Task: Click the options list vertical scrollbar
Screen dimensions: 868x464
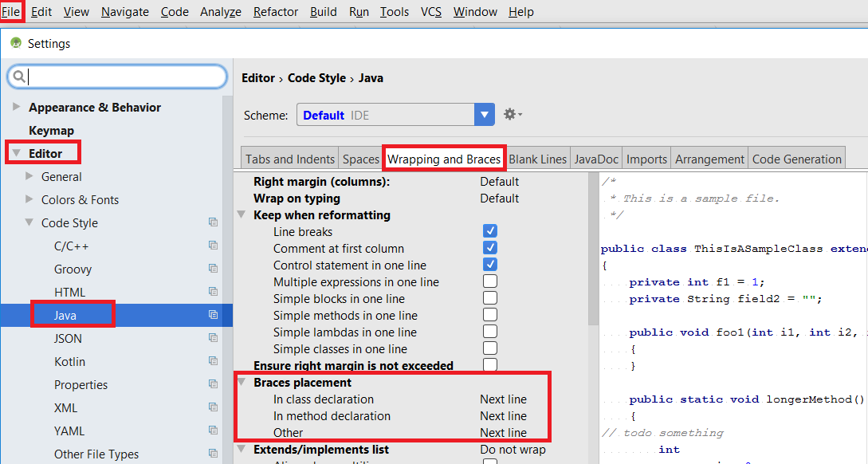Action: click(593, 250)
